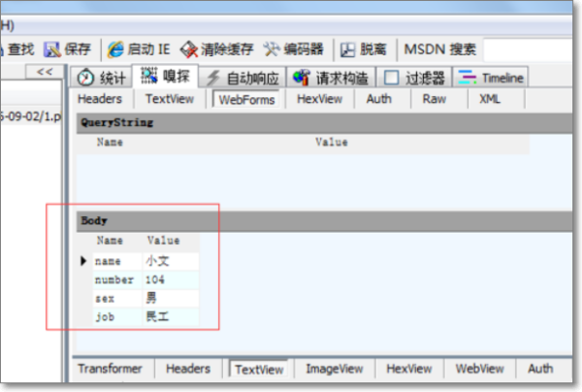Screen dimensions: 582x392
Task: Open the response TextView tab at bottom
Action: click(259, 370)
